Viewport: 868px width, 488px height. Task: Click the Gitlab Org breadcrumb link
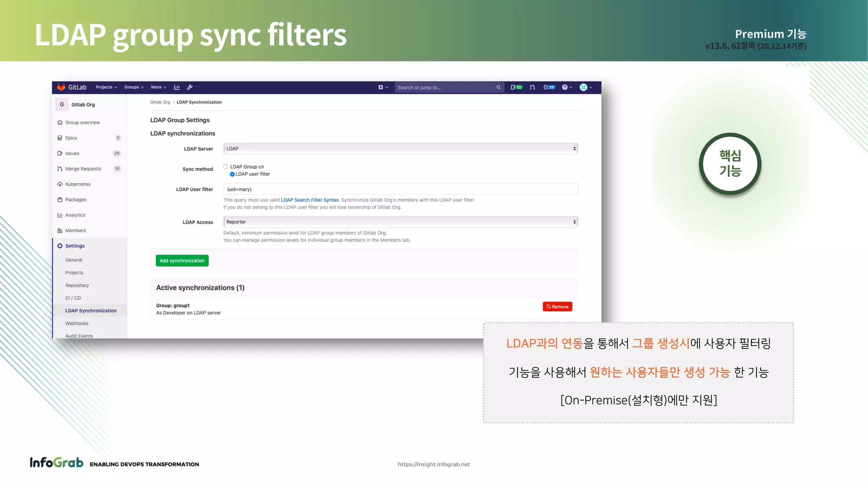pos(160,102)
